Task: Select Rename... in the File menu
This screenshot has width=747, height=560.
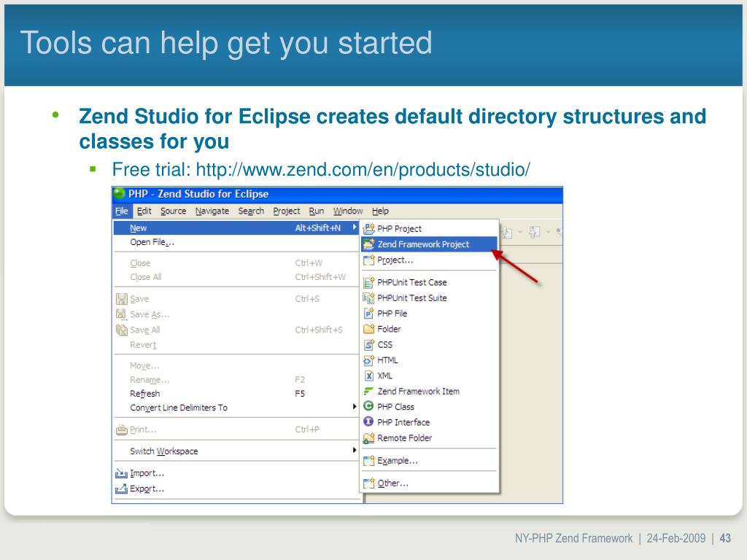Action: (236, 380)
